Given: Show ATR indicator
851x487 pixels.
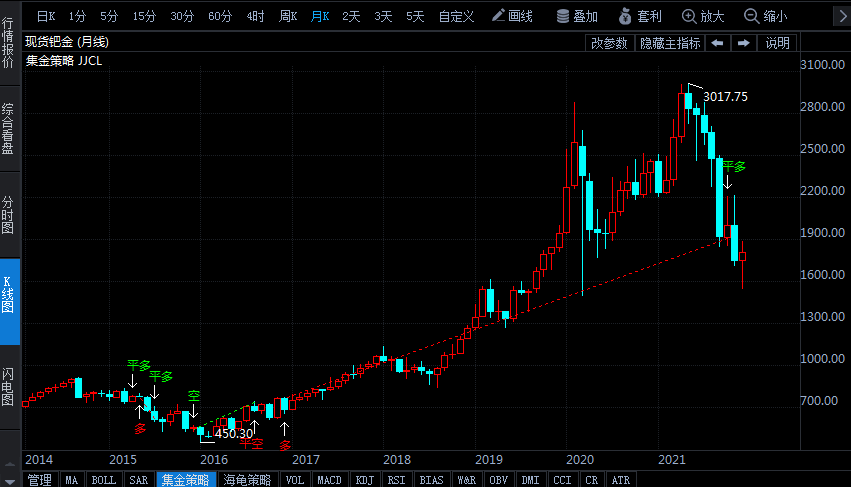Looking at the screenshot, I should (x=621, y=480).
